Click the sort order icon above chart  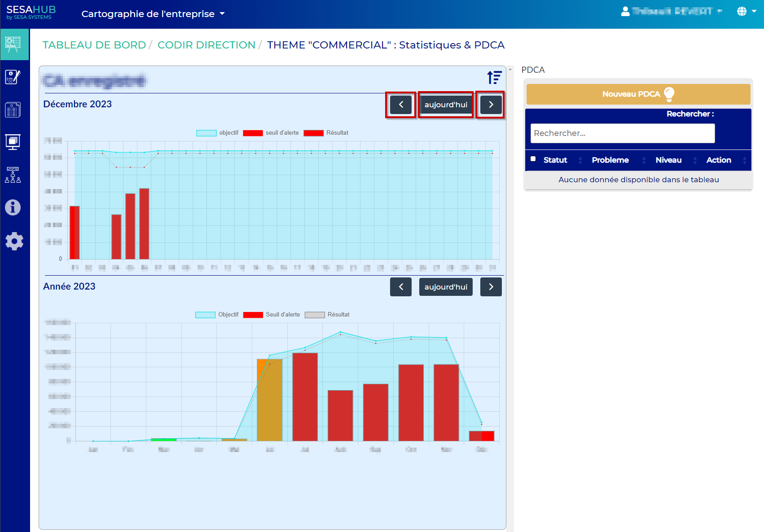494,78
